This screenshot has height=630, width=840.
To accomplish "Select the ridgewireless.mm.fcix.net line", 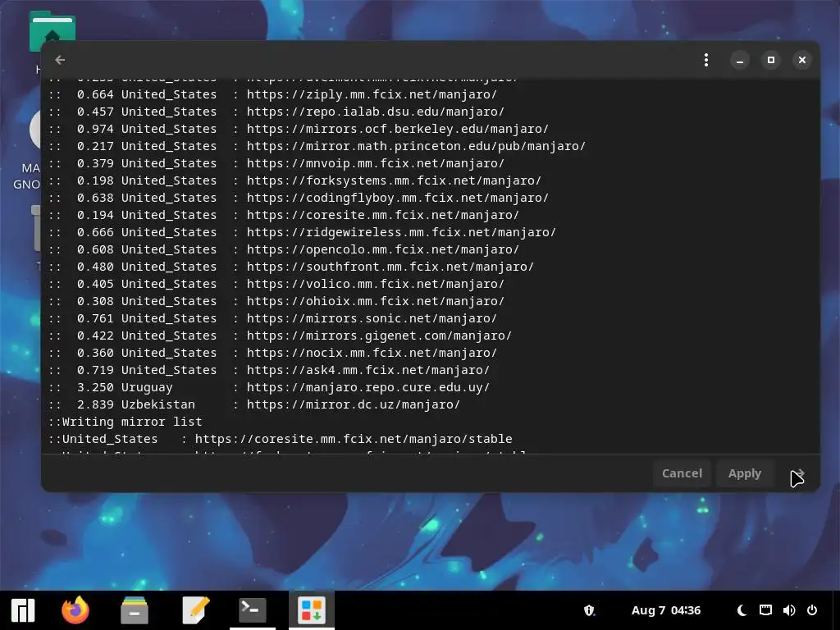I will tap(302, 232).
